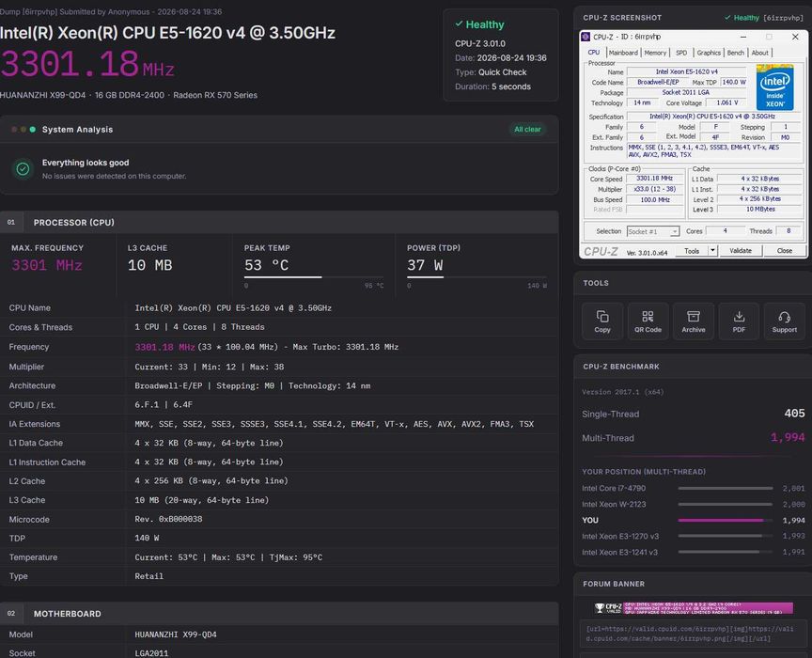
Task: Open the Graphics tab in CPU-Z screenshot
Action: [x=709, y=53]
